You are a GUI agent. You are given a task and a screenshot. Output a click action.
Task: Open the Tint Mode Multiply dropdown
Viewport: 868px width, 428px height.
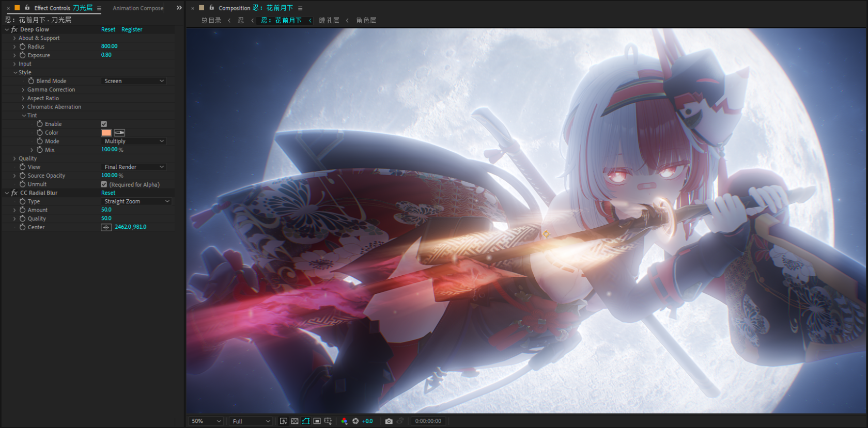coord(133,141)
